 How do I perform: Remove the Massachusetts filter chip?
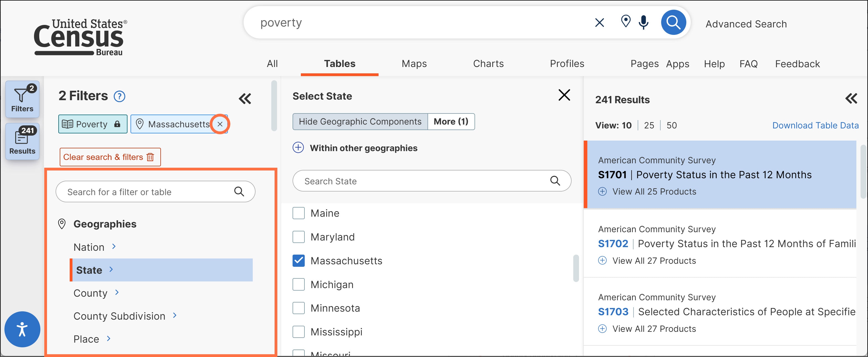(220, 124)
